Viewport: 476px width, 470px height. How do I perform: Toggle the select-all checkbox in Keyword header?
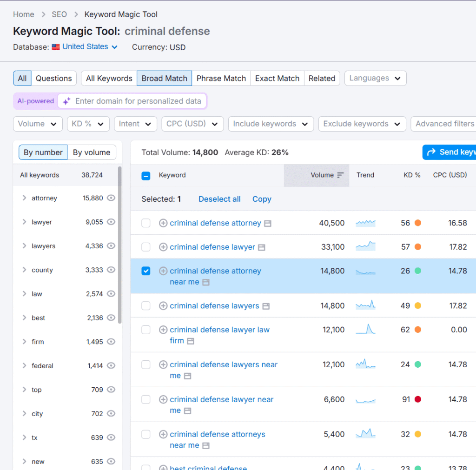coord(145,176)
